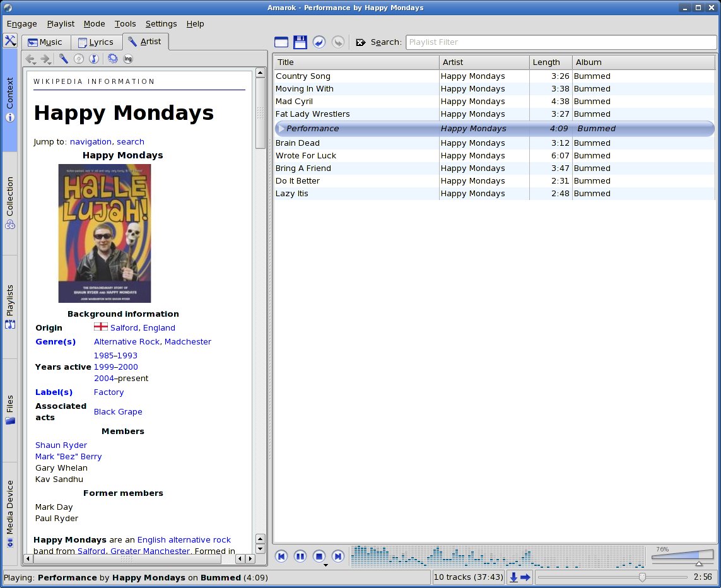Redo the playlist change
The width and height of the screenshot is (721, 588).
(338, 42)
